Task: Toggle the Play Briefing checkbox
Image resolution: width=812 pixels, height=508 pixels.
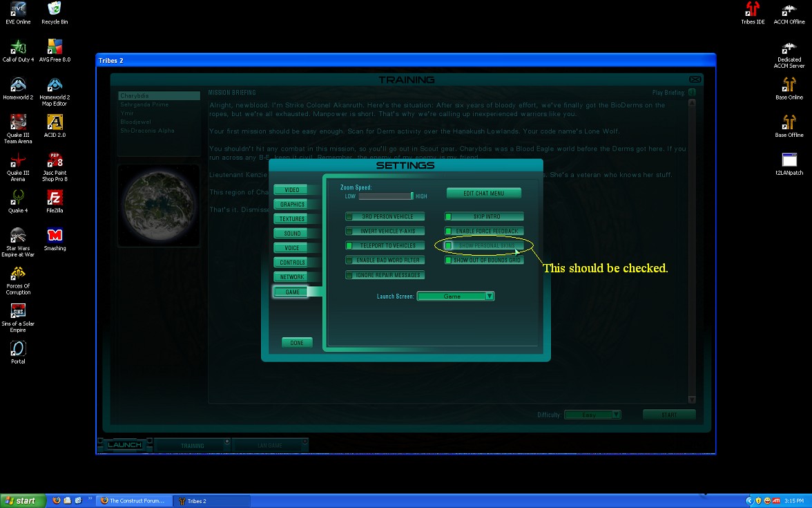Action: coord(692,93)
